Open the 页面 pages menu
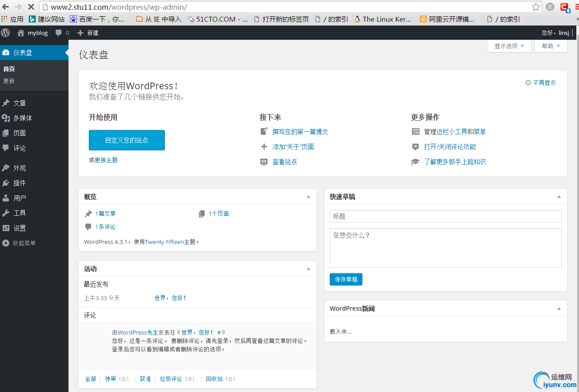 click(34, 133)
